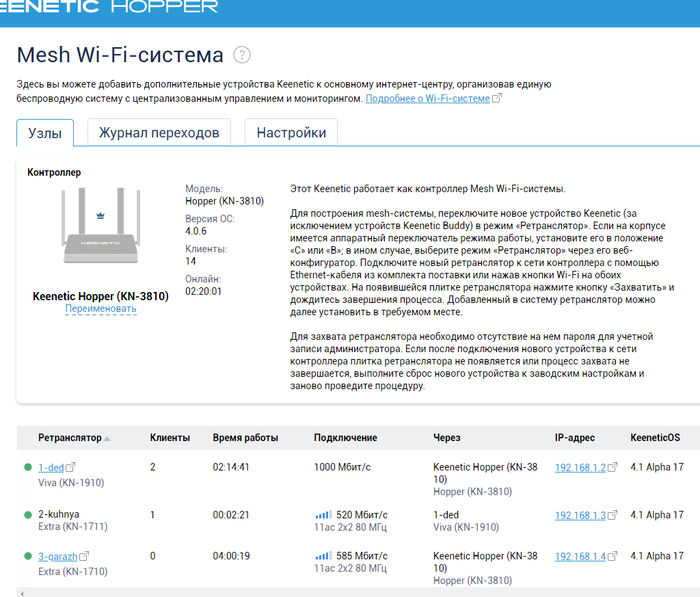700x597 pixels.
Task: Click uptime value 00:02:21
Action: [231, 515]
